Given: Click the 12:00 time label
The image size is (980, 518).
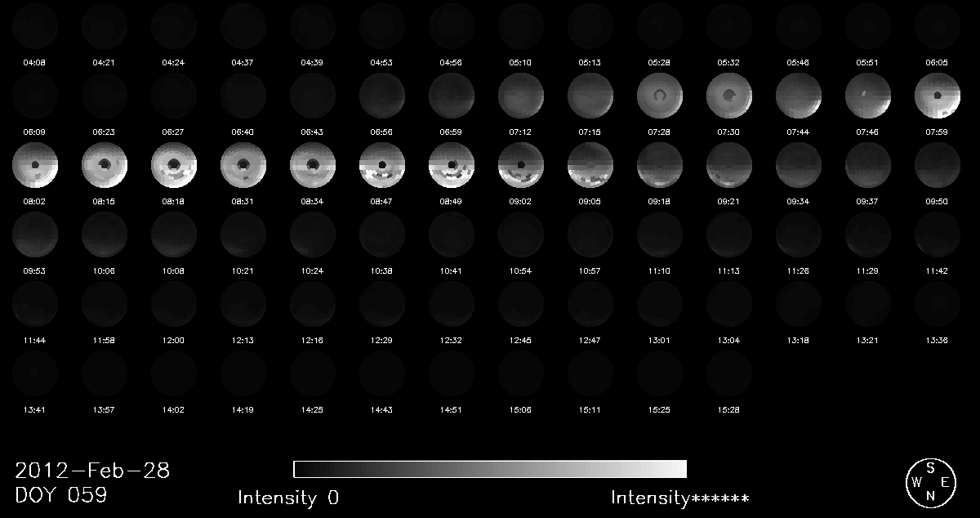Looking at the screenshot, I should pos(174,340).
